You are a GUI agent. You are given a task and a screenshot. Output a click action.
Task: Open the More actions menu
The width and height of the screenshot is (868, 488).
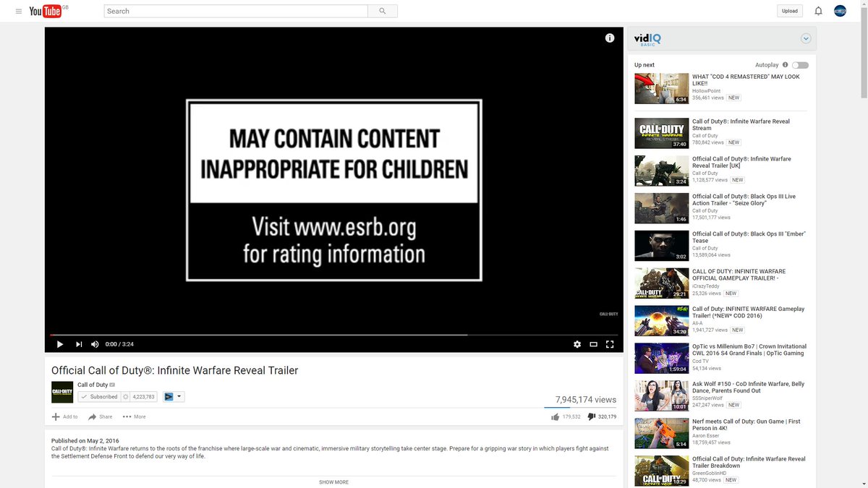click(134, 416)
